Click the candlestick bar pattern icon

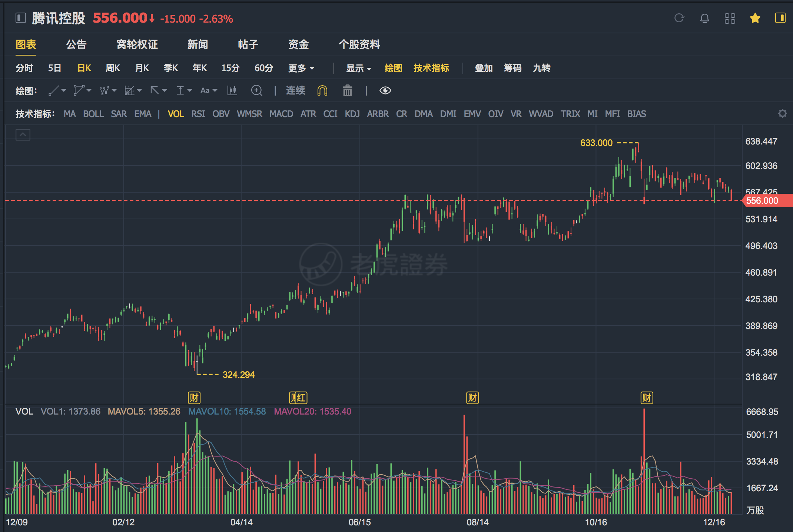tap(232, 90)
